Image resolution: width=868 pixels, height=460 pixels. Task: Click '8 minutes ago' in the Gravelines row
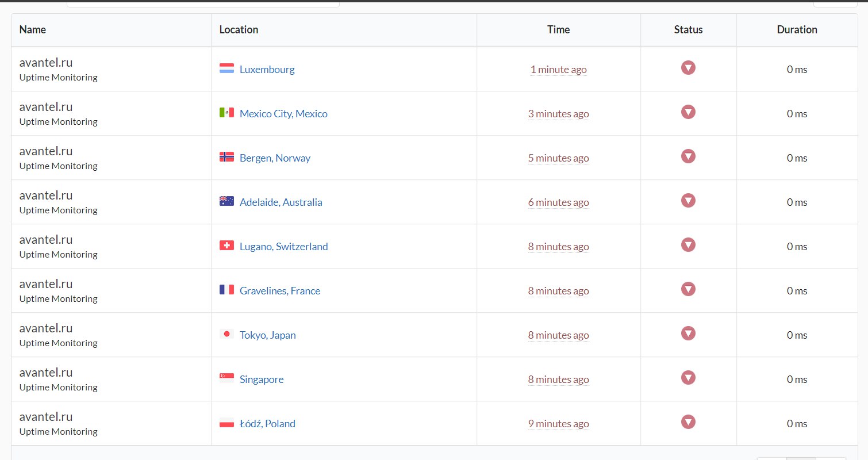(x=559, y=291)
